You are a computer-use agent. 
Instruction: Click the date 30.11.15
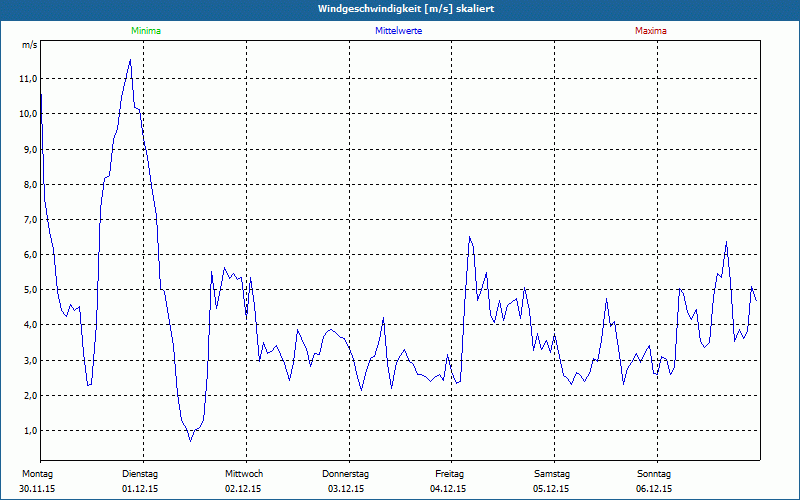[37, 489]
